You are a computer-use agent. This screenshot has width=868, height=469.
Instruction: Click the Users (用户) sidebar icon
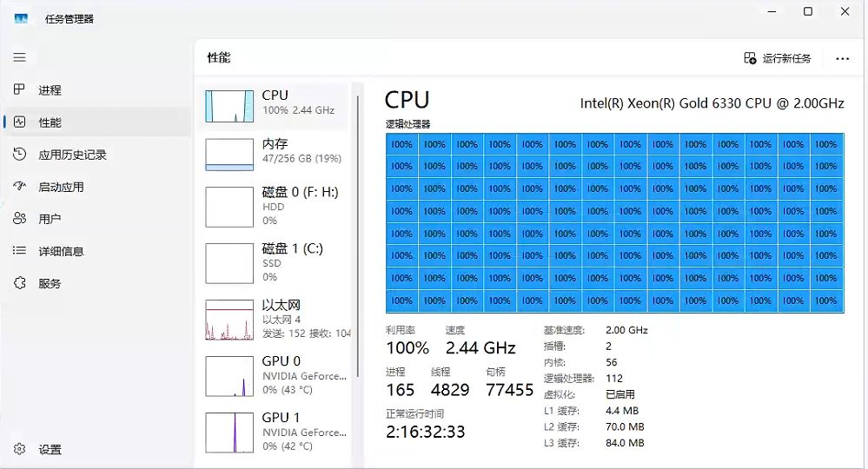[x=19, y=219]
